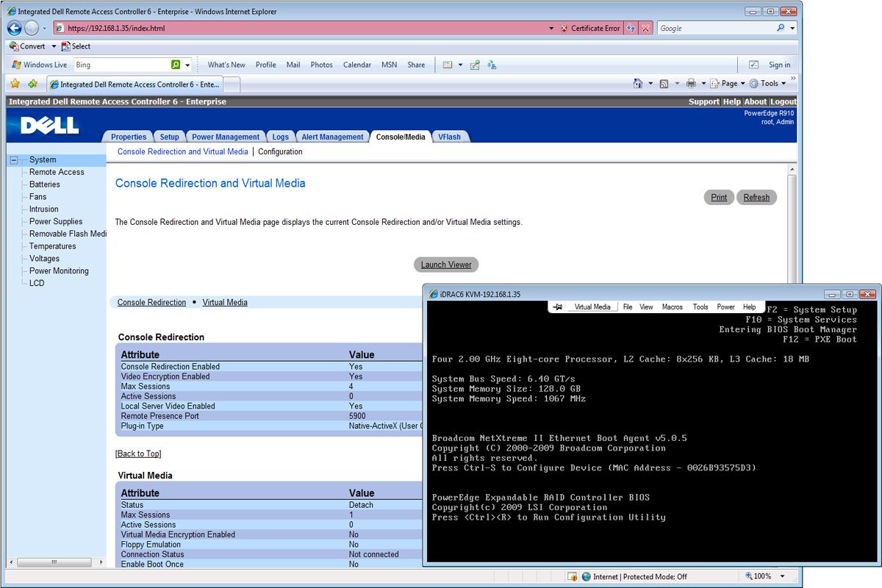
Task: Click the Refresh icon beside Certificate Error
Action: 631,28
